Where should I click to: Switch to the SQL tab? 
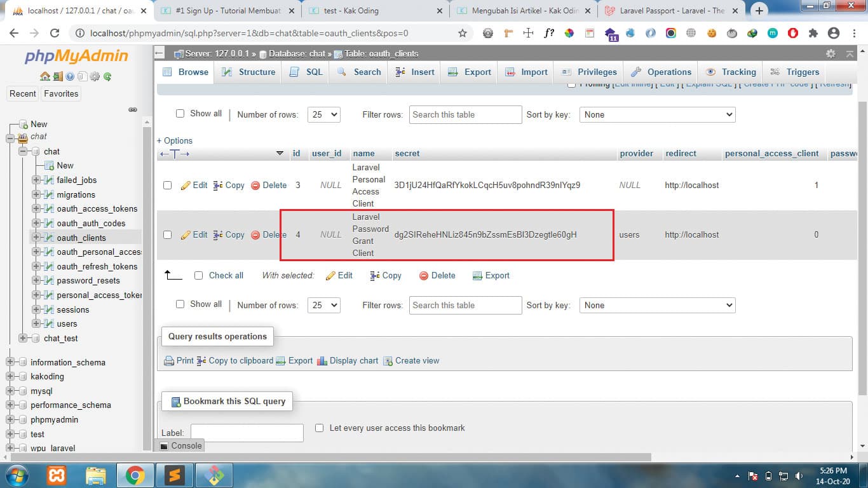tap(306, 72)
